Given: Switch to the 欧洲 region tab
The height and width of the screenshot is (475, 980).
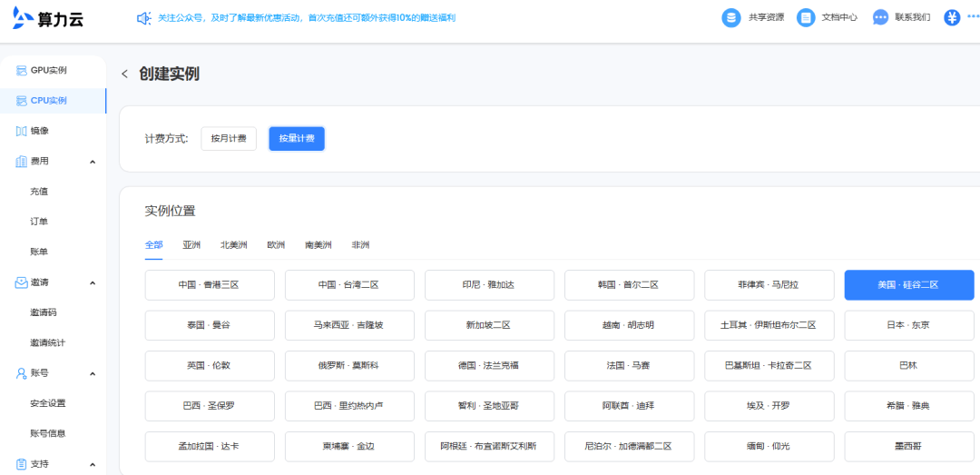Looking at the screenshot, I should (276, 244).
